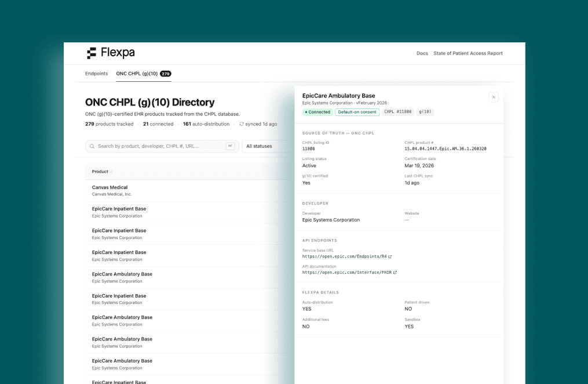Viewport: 588px width, 384px height.
Task: Click the ONC CHPL (g)(10) Directory heading
Action: coord(149,102)
